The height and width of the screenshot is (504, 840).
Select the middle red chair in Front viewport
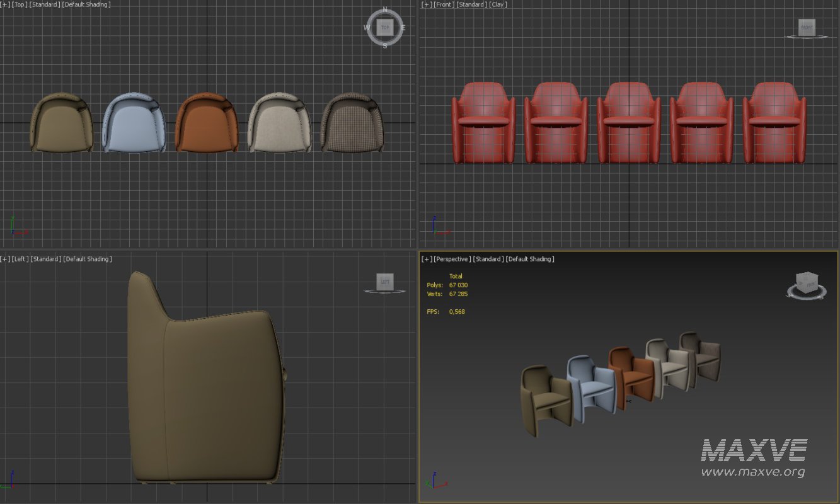click(x=628, y=123)
